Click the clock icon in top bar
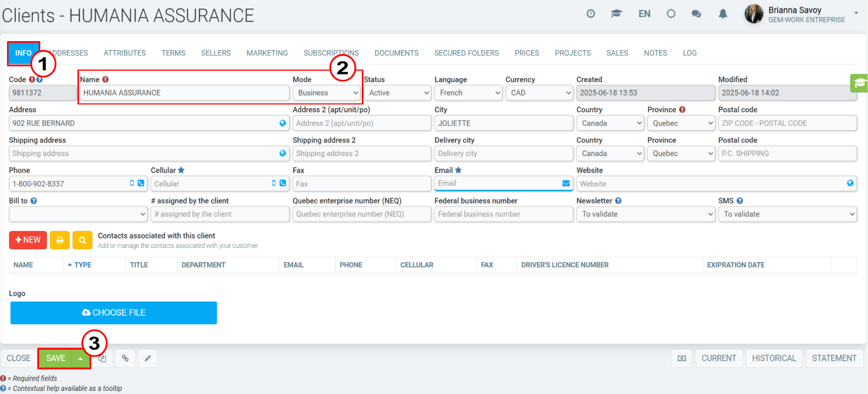 pyautogui.click(x=591, y=14)
